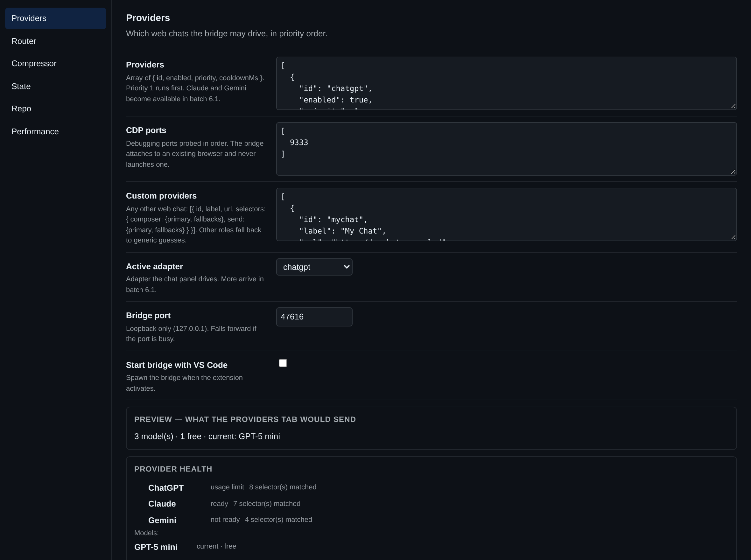The height and width of the screenshot is (560, 751).
Task: Grab the Providers textarea resize handle
Action: (x=733, y=106)
